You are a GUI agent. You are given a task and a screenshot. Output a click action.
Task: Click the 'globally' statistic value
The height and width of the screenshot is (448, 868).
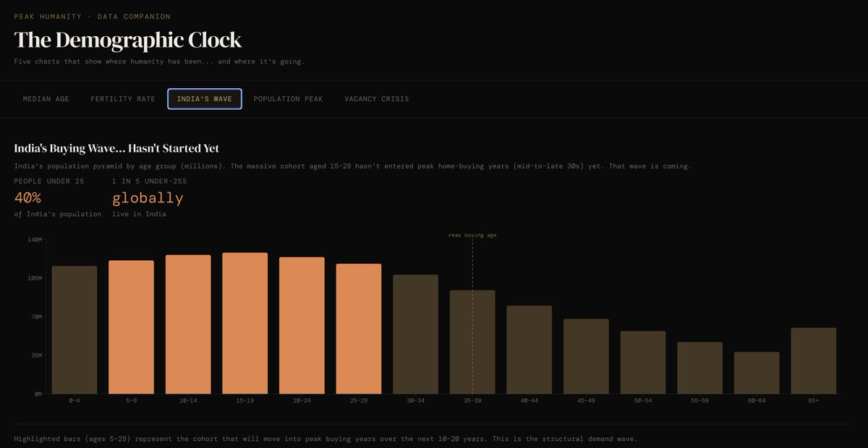pos(148,198)
